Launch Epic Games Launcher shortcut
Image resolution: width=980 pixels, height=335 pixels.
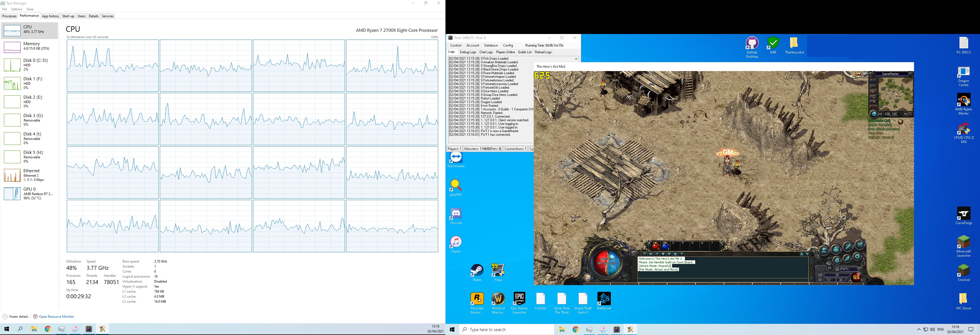pyautogui.click(x=519, y=303)
